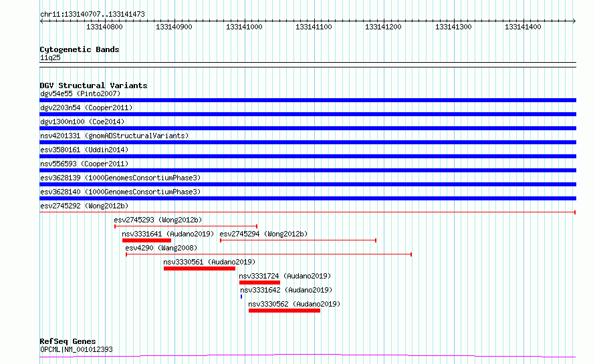Select the red span glyph under esv2745293
595x364 pixels.
pyautogui.click(x=186, y=226)
